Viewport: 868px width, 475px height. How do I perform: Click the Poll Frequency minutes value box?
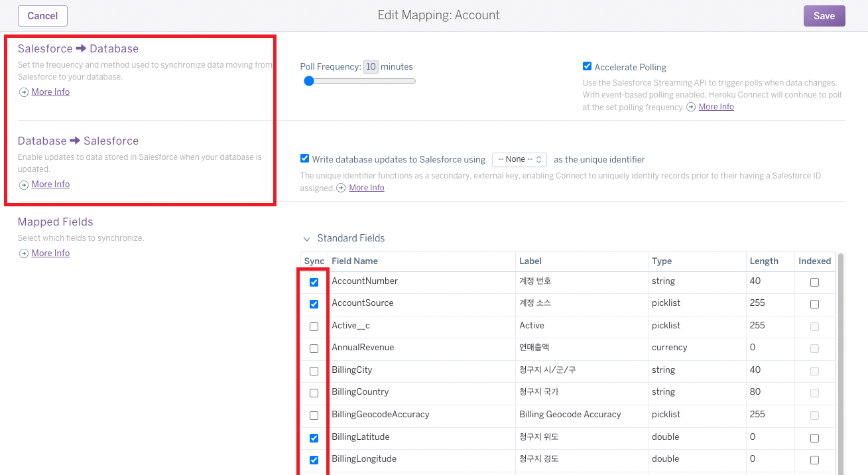tap(371, 66)
